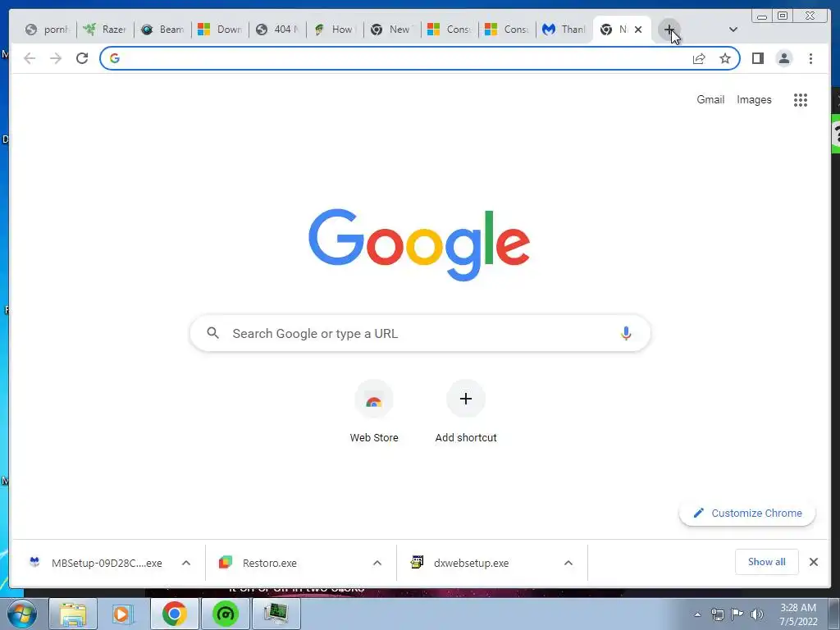Screen dimensions: 840x630
Task: Open Images link
Action: point(754,99)
